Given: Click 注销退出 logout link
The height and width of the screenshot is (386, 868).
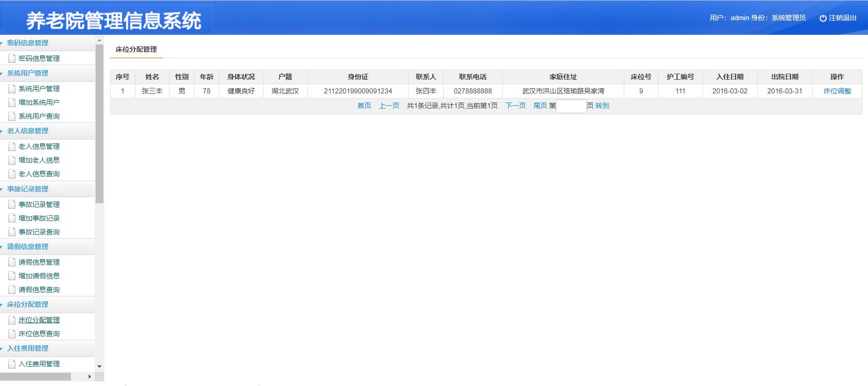Looking at the screenshot, I should 842,18.
